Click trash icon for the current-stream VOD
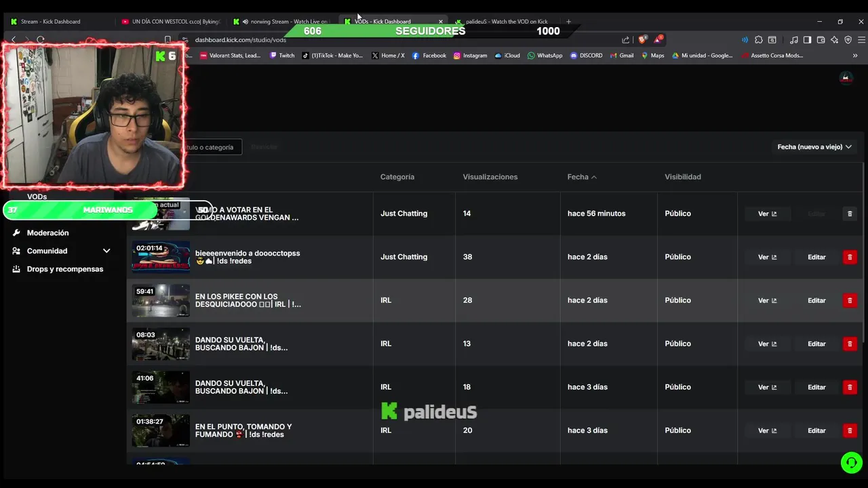 click(850, 213)
